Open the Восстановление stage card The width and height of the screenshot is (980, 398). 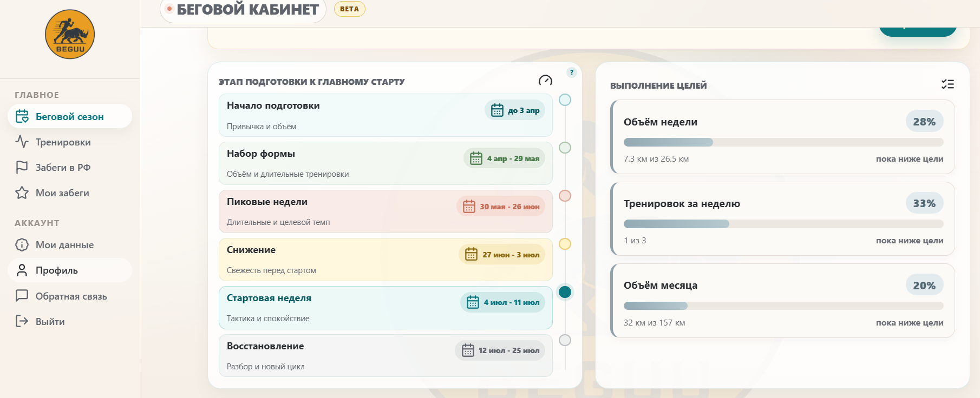[x=386, y=355]
